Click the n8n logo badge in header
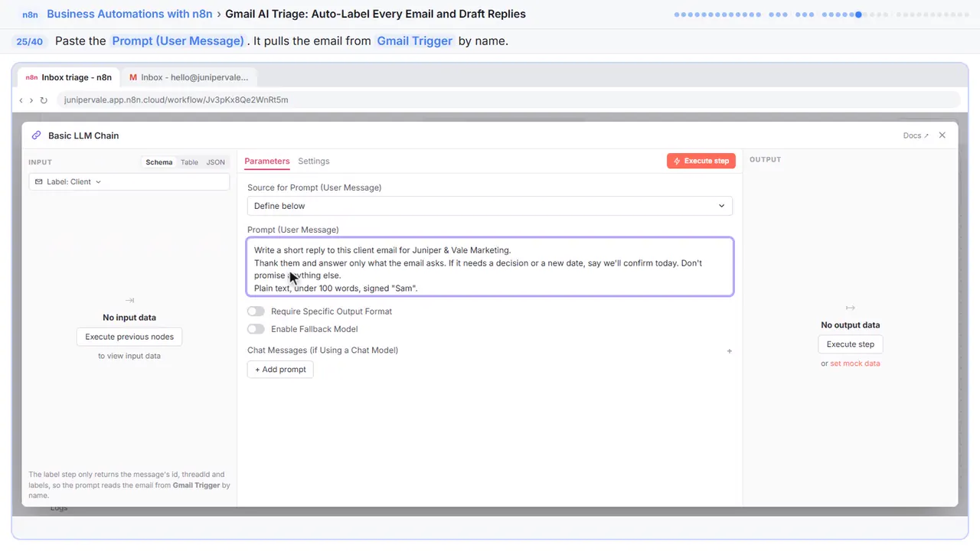The image size is (980, 551). (30, 14)
